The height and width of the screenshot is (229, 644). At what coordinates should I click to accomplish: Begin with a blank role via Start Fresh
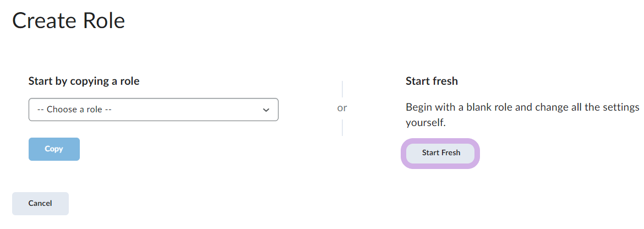441,152
